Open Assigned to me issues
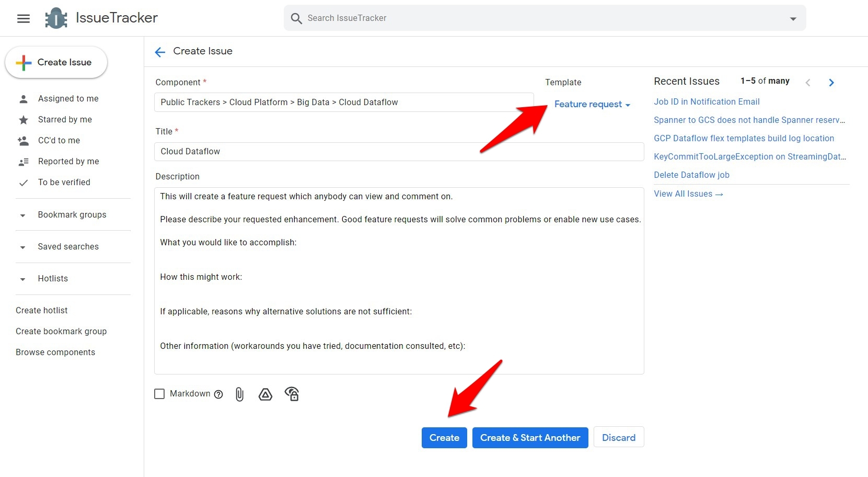Viewport: 868px width, 477px height. [68, 99]
